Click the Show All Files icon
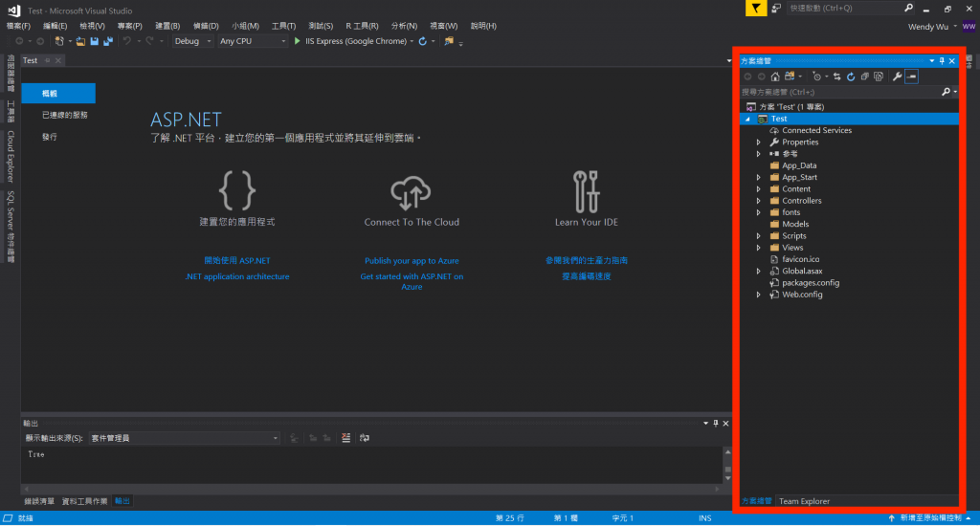This screenshot has height=526, width=980. click(x=879, y=77)
